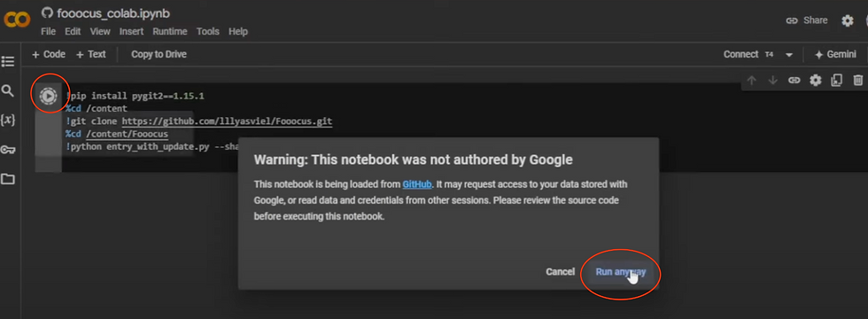Open the settings gear in header
This screenshot has height=319, width=868.
click(x=848, y=21)
